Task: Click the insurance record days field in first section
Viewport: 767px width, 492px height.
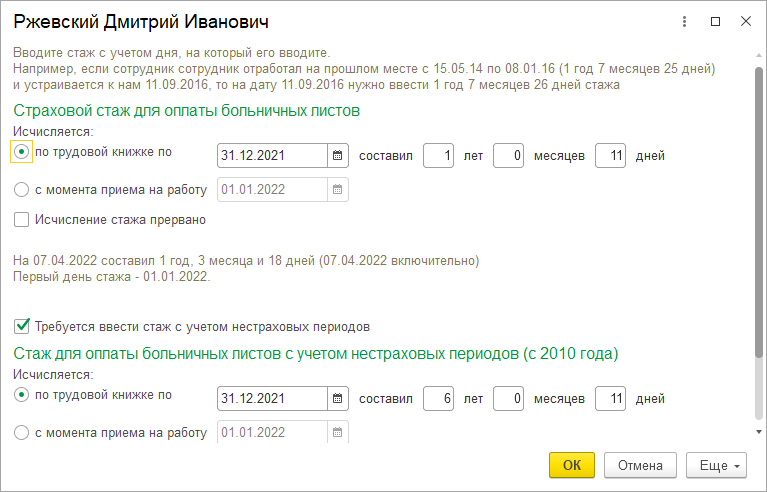Action: [x=610, y=155]
